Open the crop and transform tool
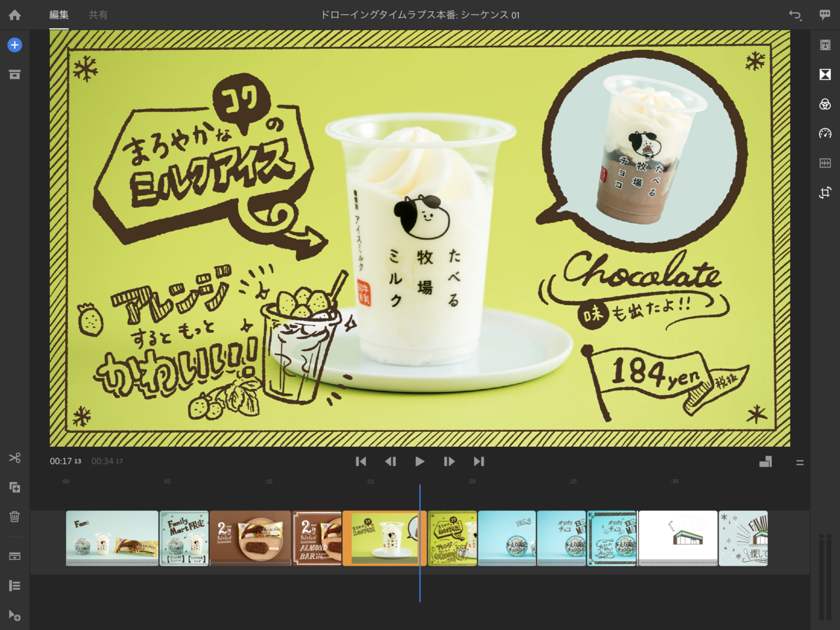Image resolution: width=840 pixels, height=630 pixels. pyautogui.click(x=825, y=192)
